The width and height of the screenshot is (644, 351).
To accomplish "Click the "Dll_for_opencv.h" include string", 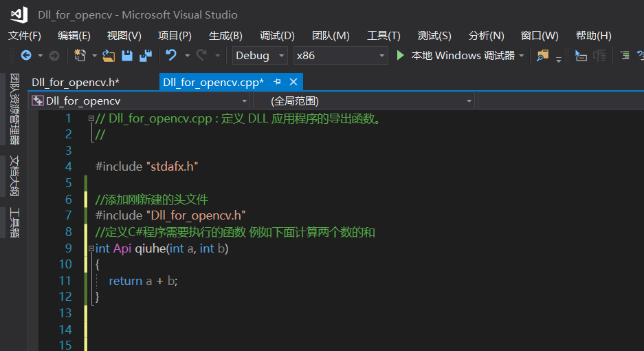I will click(x=196, y=215).
